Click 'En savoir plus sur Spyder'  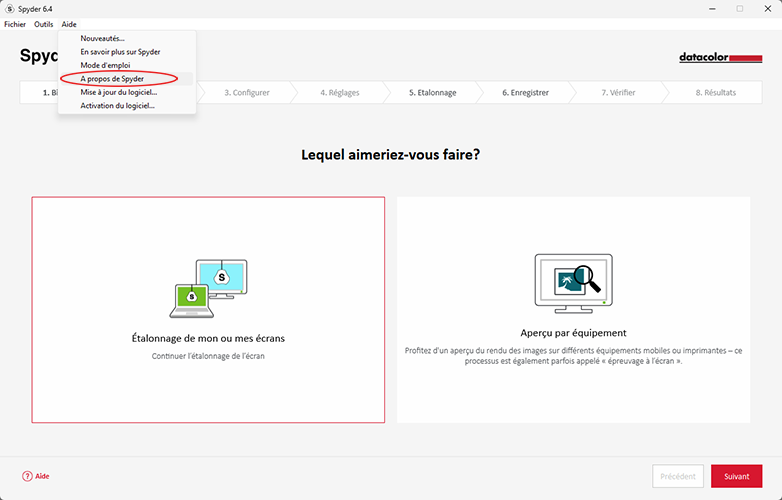120,52
